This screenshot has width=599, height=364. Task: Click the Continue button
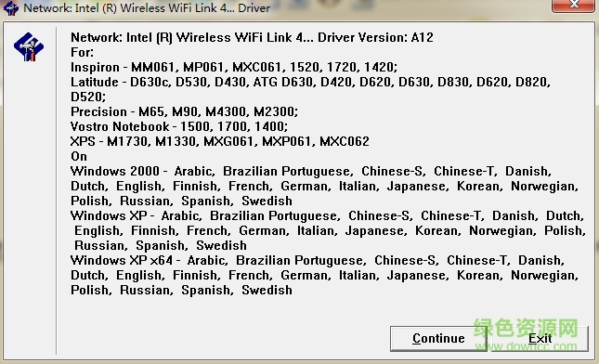[438, 338]
